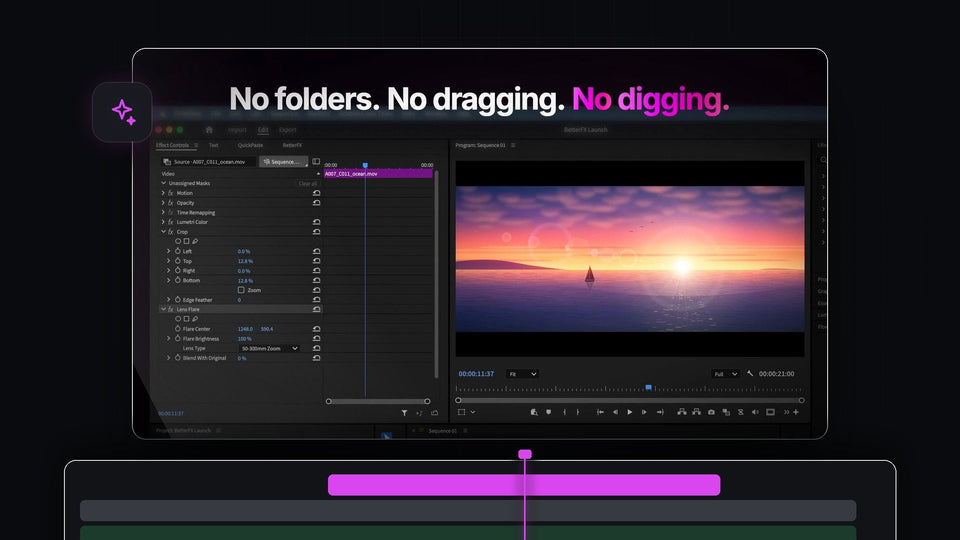Go to the Home screen icon

click(x=209, y=130)
